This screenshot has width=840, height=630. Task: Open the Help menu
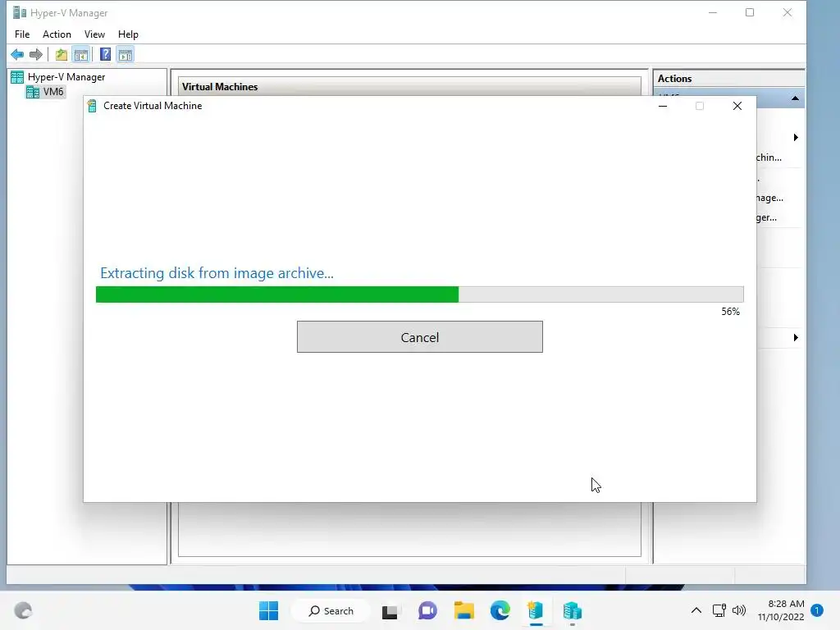pyautogui.click(x=128, y=34)
